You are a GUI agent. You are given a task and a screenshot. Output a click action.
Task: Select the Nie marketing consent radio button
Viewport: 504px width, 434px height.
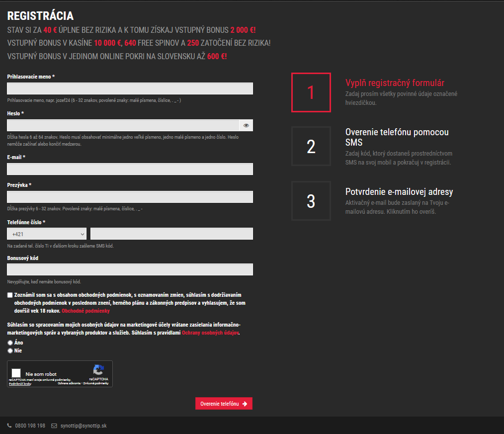[9, 350]
